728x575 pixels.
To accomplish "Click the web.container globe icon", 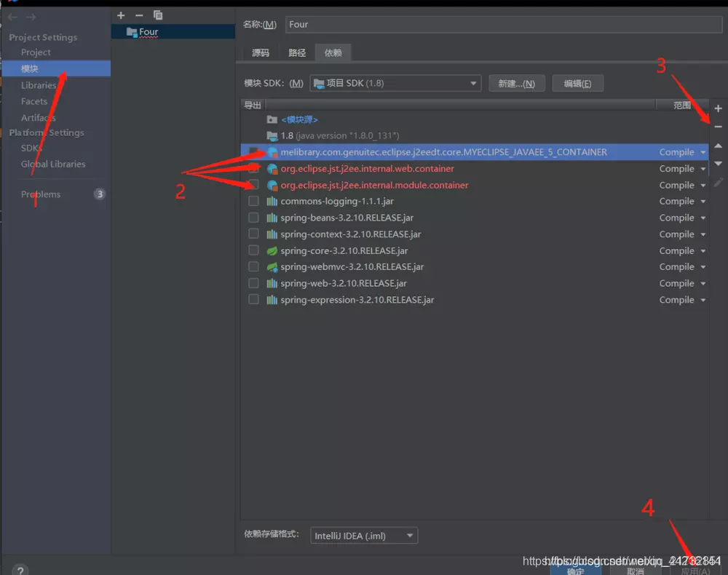I will tap(272, 168).
